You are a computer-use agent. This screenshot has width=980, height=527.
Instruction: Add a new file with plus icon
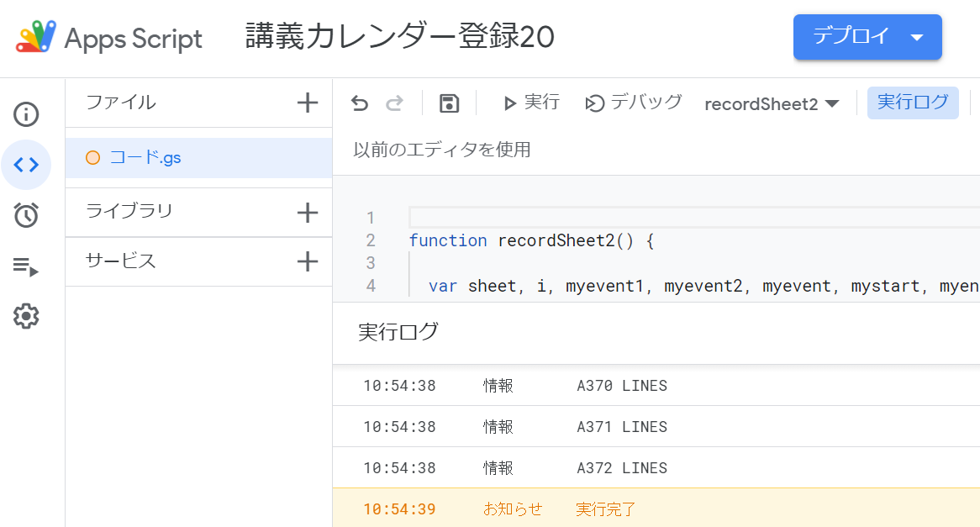point(307,103)
